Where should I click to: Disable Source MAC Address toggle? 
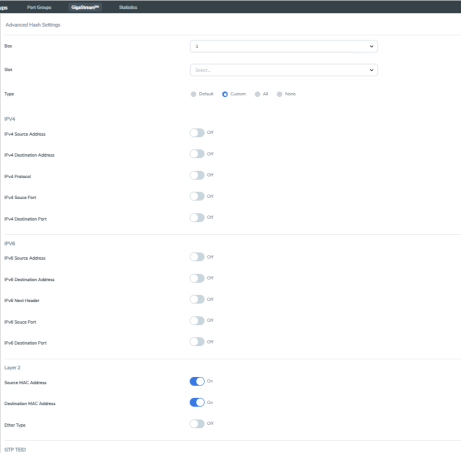tap(197, 381)
